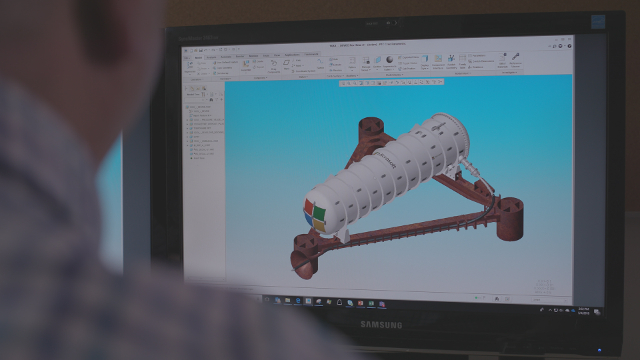Image resolution: width=640 pixels, height=360 pixels.
Task: Expand the Investigate group dropdown
Action: [509, 73]
